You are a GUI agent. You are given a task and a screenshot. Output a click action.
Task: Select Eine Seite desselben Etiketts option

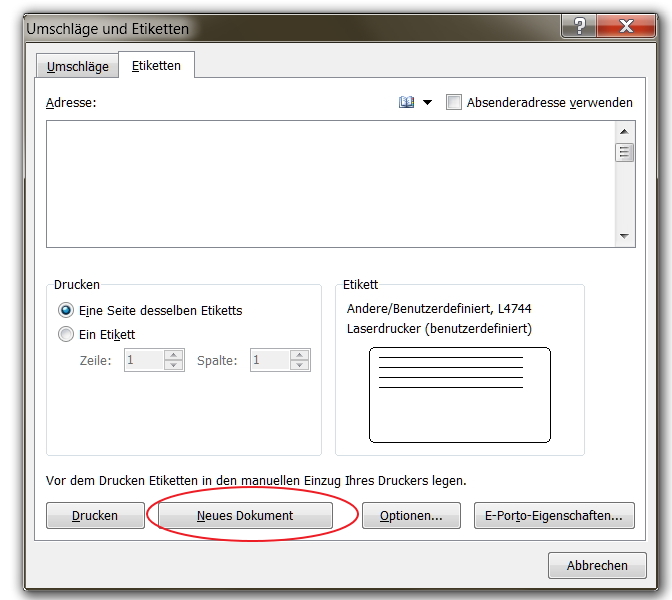coord(66,310)
